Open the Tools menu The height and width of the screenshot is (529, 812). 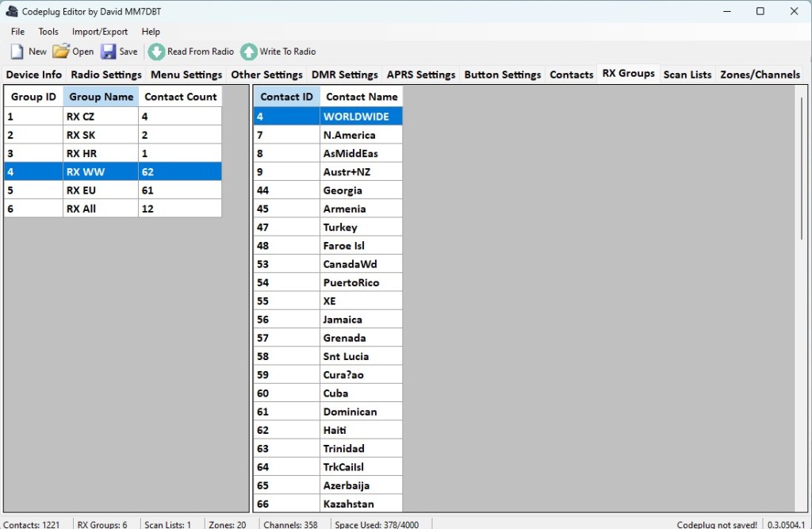click(x=48, y=32)
